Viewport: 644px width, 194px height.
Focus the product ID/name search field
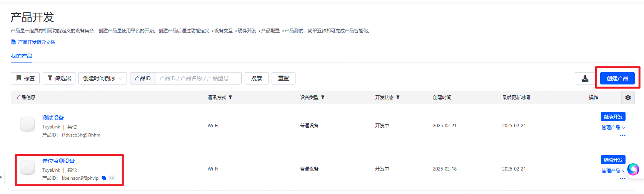pos(198,78)
